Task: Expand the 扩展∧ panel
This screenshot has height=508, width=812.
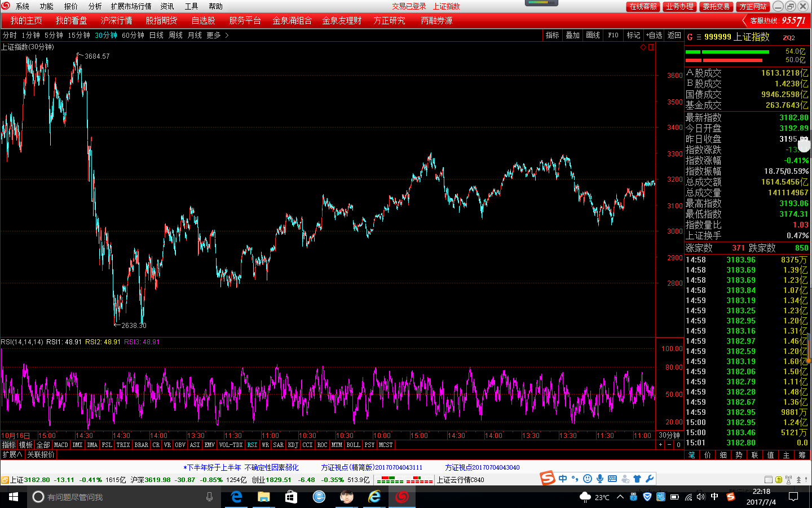Action: coord(12,454)
